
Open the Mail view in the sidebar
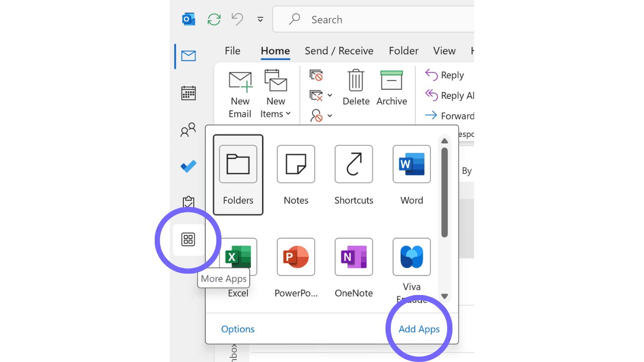(x=188, y=56)
